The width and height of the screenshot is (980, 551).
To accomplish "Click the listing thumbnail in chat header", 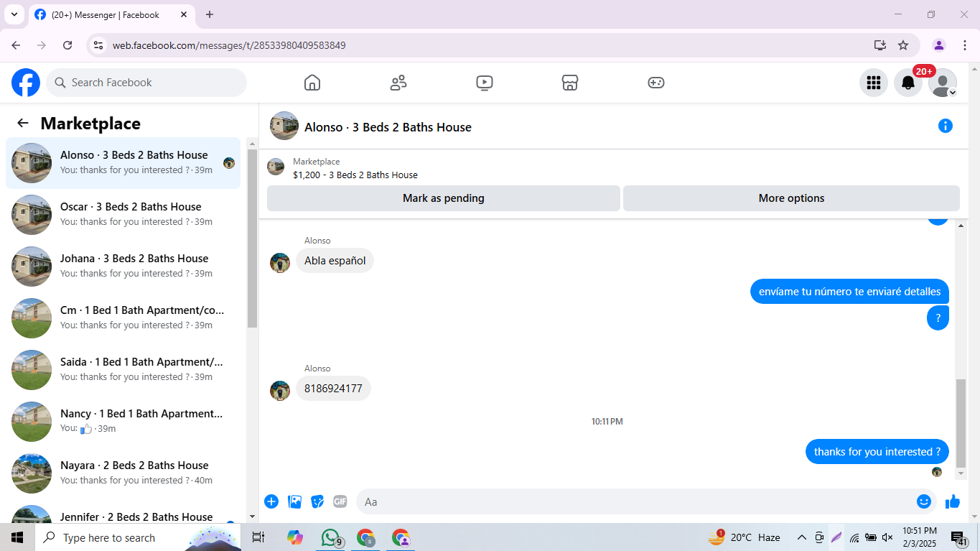I will click(276, 167).
